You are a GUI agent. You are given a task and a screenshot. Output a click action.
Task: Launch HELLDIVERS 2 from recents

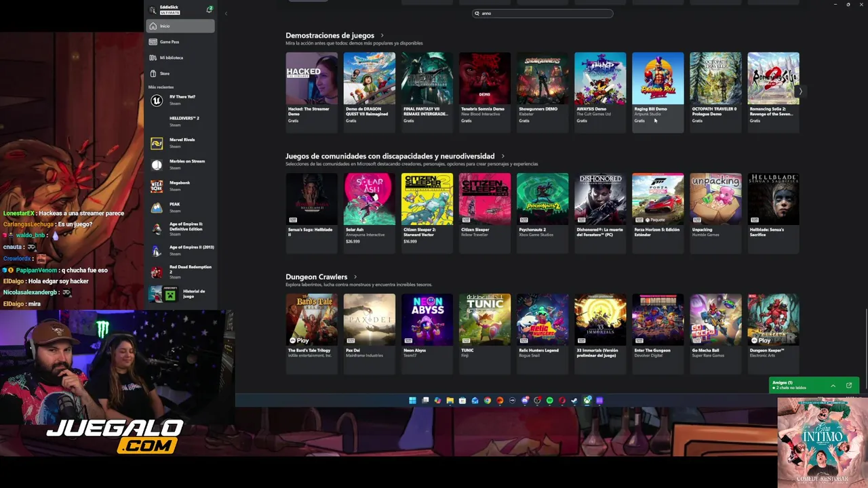point(180,121)
